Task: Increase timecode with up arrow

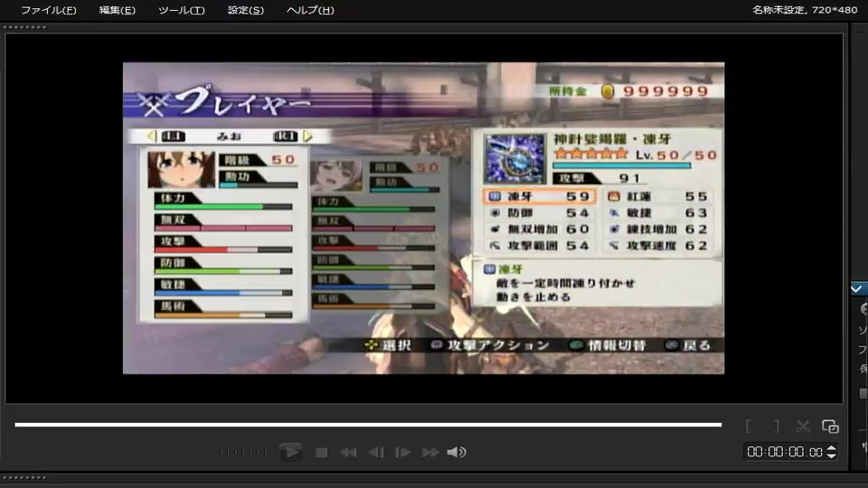Action: click(832, 448)
